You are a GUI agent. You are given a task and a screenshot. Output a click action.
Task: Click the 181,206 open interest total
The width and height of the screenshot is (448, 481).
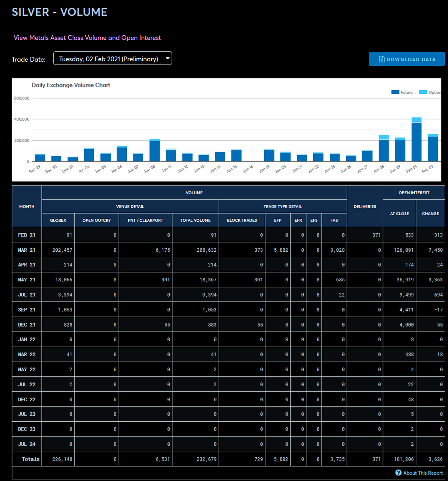[403, 459]
